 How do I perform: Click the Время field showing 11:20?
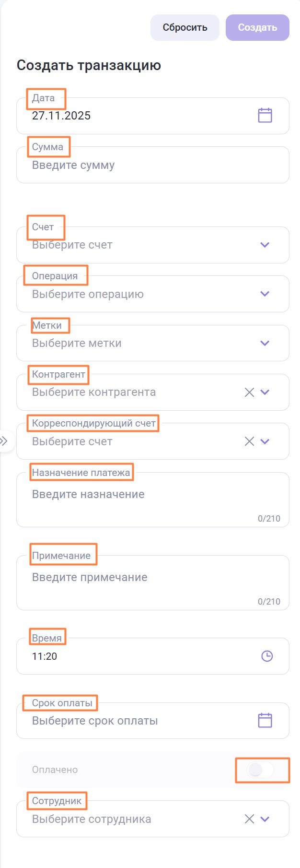134,656
